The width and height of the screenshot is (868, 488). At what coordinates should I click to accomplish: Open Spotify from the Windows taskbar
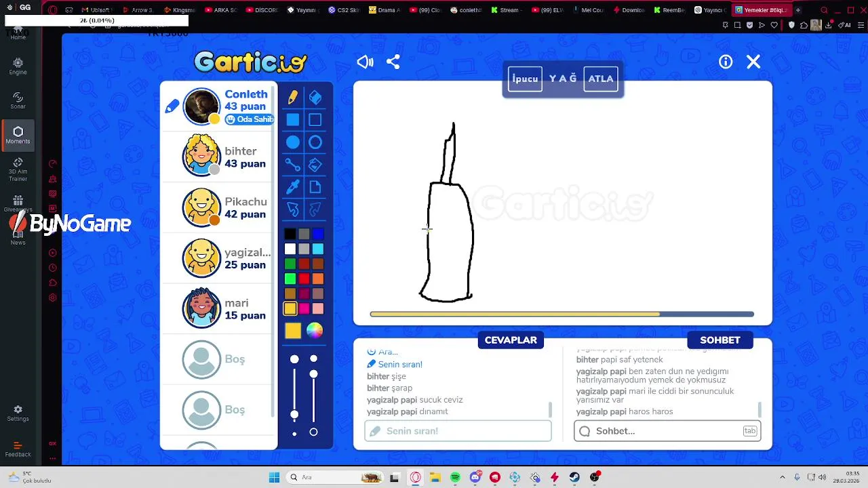(455, 477)
